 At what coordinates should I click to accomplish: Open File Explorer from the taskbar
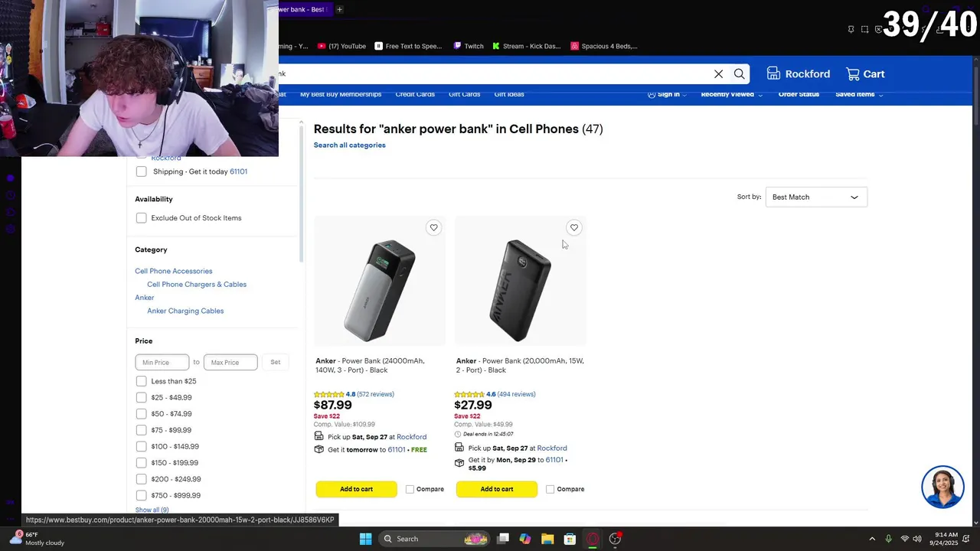point(547,539)
